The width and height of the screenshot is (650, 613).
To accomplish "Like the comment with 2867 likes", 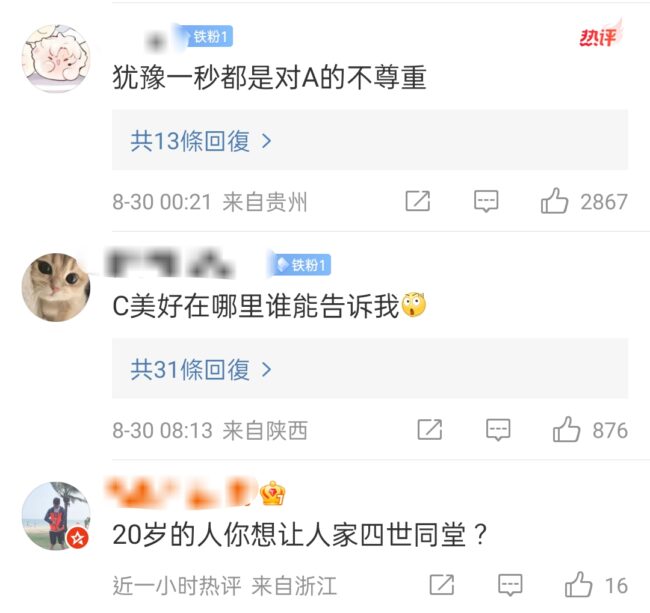I will (x=554, y=201).
